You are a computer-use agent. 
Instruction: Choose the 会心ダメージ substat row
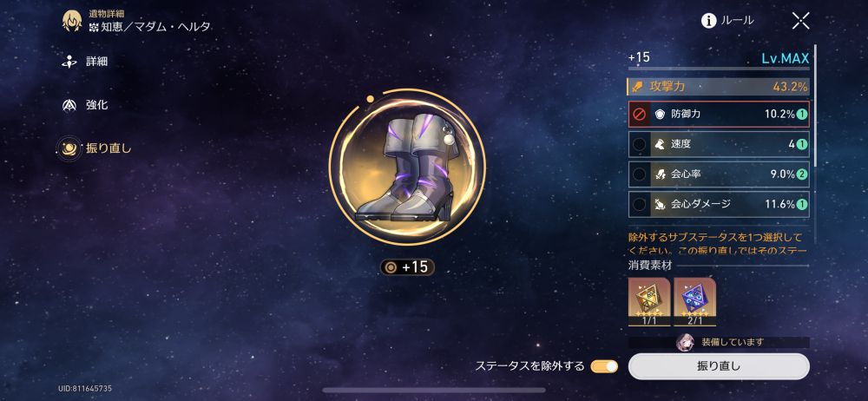point(719,204)
